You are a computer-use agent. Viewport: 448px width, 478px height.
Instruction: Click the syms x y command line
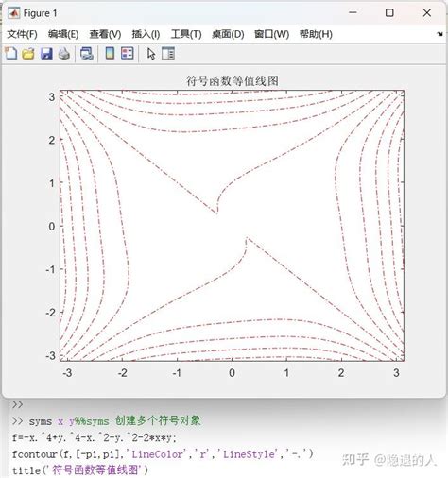click(106, 421)
